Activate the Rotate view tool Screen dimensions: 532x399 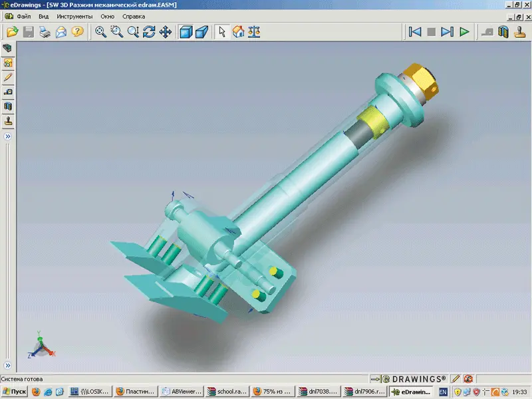point(149,31)
